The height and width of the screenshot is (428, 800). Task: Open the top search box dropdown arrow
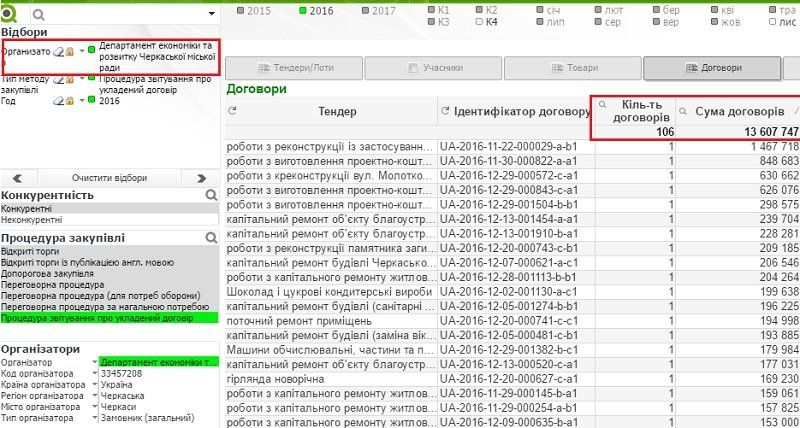tap(211, 15)
